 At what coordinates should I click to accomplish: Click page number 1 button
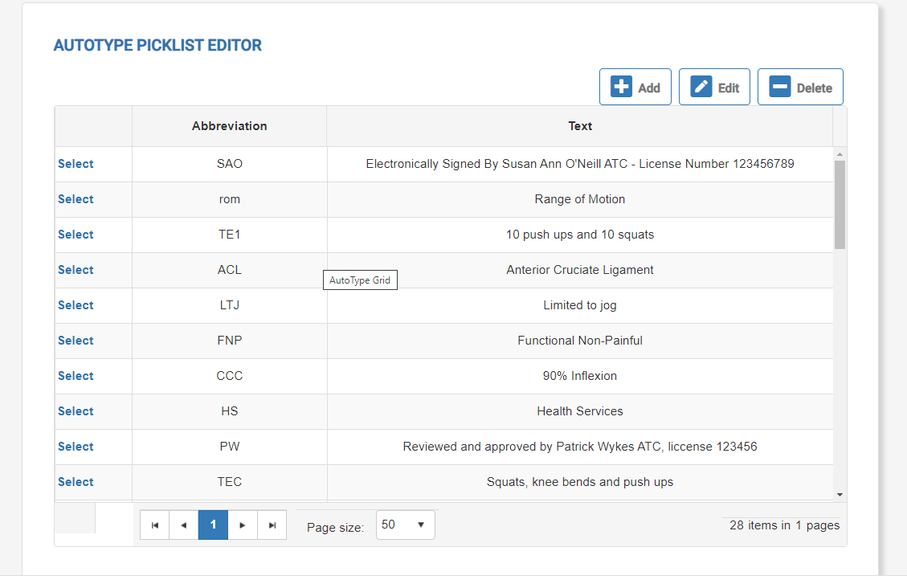pyautogui.click(x=214, y=525)
